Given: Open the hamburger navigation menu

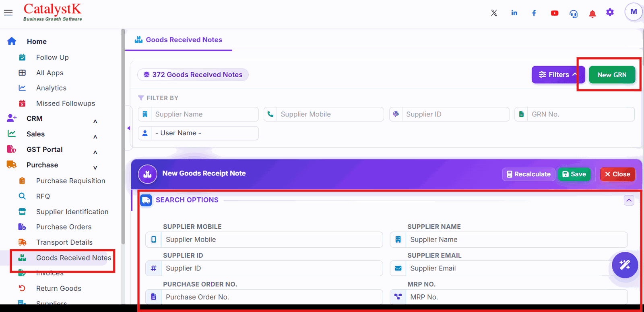Looking at the screenshot, I should 8,13.
